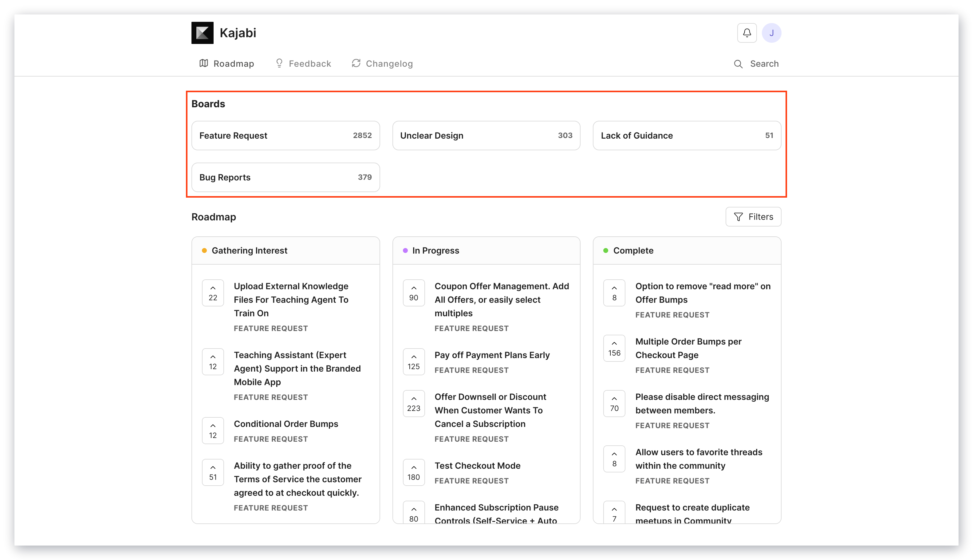The width and height of the screenshot is (973, 560).
Task: Click FEATURE REQUEST tag under Pay off Payment Plans
Action: [471, 370]
